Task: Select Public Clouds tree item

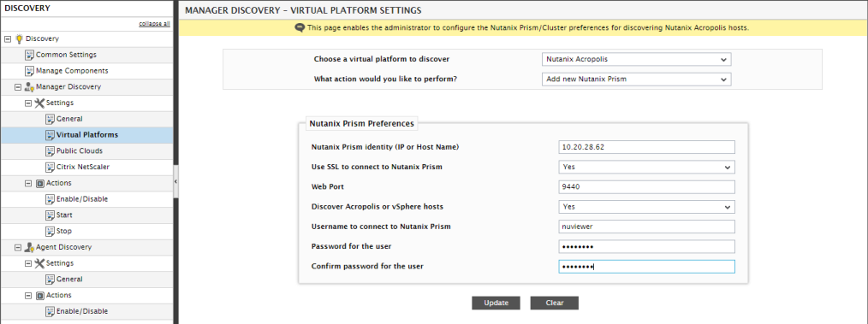Action: point(79,151)
